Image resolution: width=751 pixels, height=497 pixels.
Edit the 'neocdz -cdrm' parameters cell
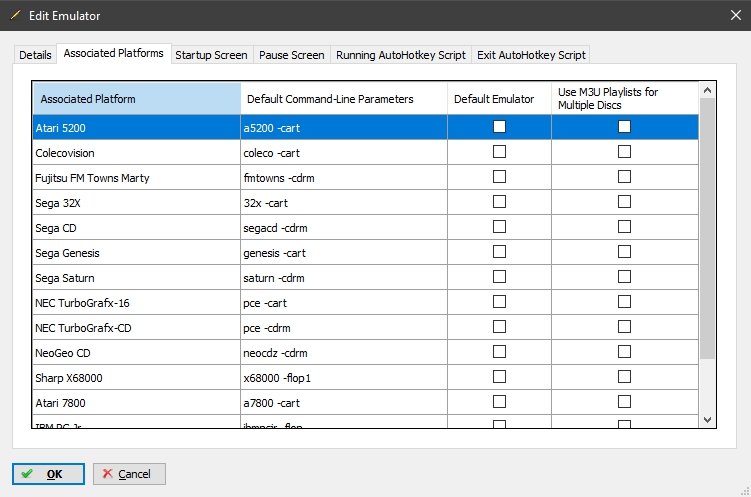coord(344,352)
